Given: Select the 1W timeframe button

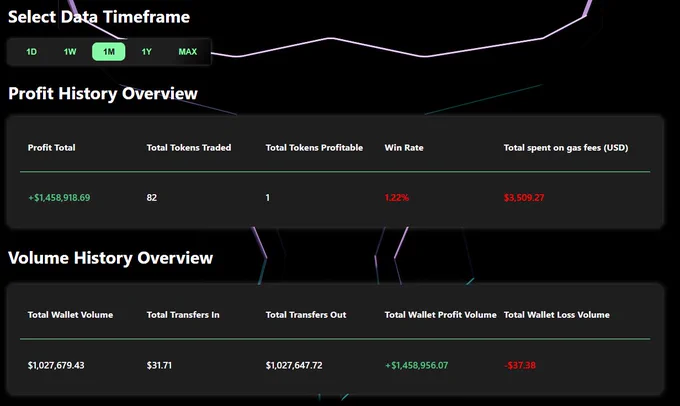Looking at the screenshot, I should pyautogui.click(x=70, y=52).
